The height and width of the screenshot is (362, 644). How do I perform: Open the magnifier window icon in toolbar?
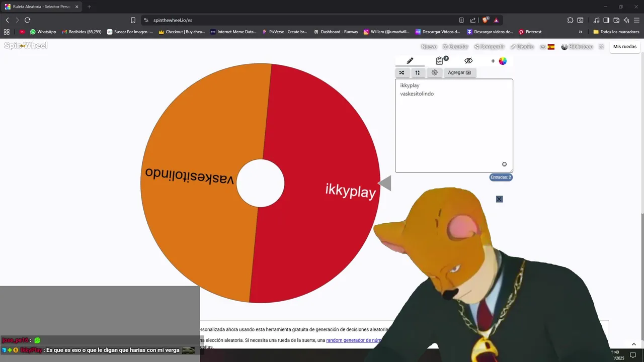click(580, 20)
